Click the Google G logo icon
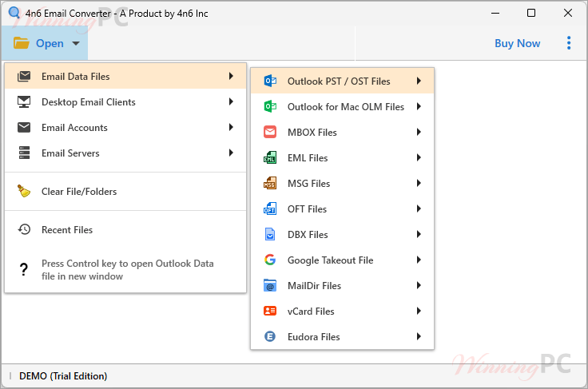 [x=270, y=260]
